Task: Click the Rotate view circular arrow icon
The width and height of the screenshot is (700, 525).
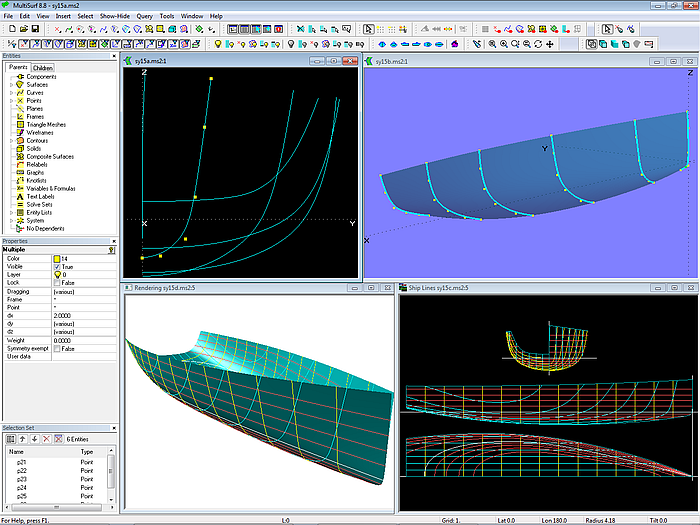Action: (538, 44)
